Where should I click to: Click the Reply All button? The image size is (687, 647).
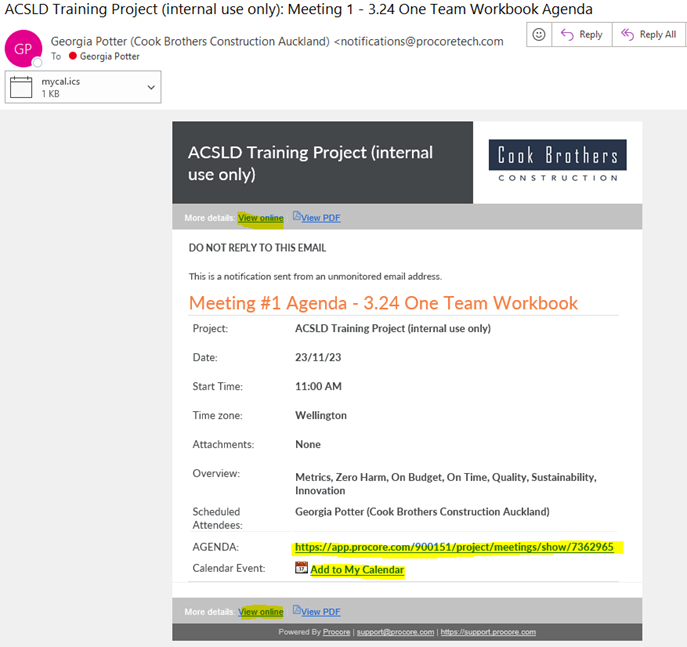click(649, 34)
